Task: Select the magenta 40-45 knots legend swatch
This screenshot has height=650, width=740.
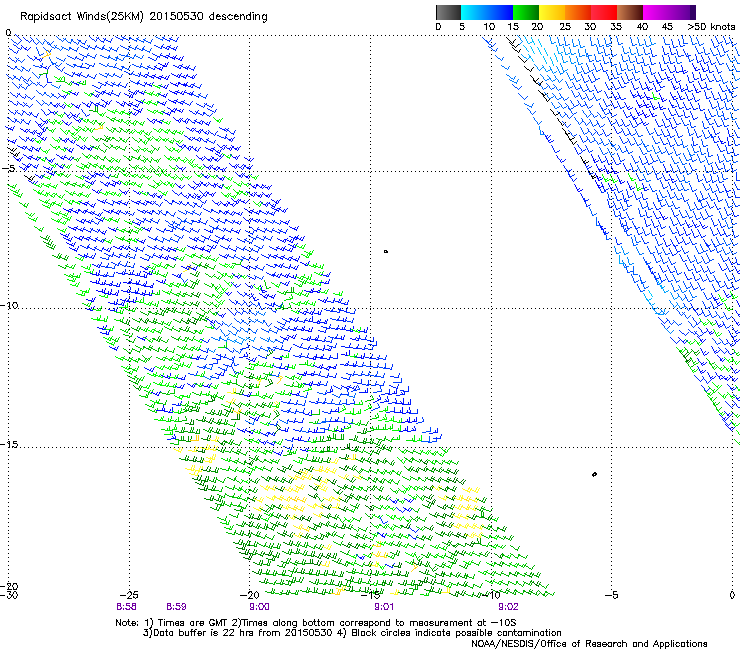Action: pyautogui.click(x=656, y=12)
